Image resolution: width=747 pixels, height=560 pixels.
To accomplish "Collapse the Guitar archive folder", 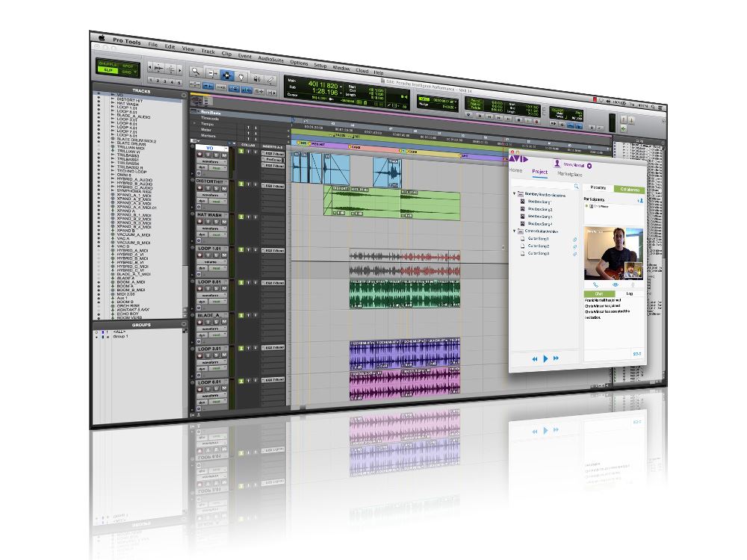I will click(x=515, y=231).
